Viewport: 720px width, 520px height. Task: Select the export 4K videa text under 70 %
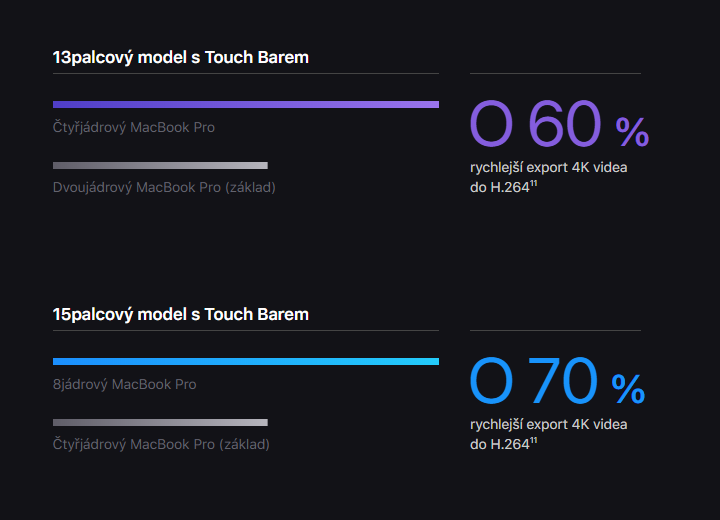[x=577, y=424]
